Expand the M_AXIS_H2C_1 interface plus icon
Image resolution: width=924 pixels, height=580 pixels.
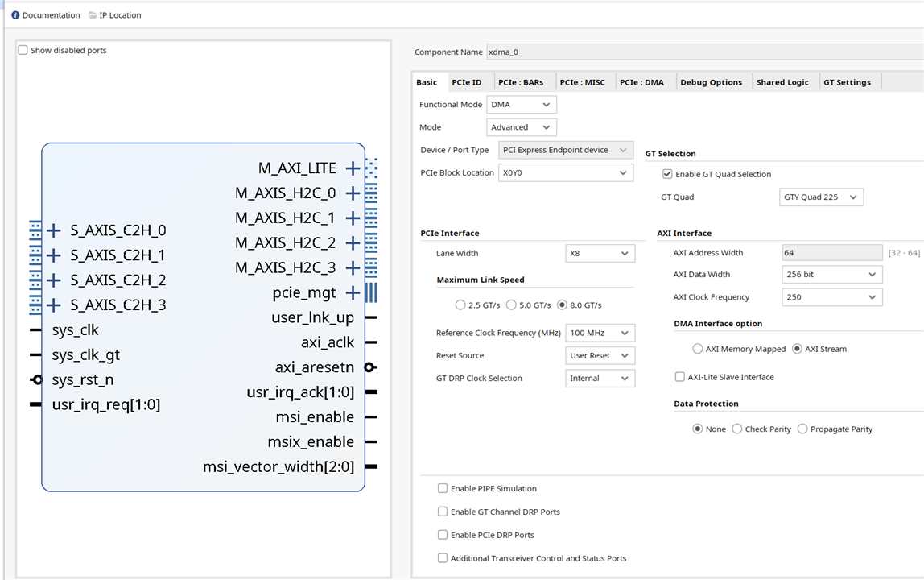(353, 218)
